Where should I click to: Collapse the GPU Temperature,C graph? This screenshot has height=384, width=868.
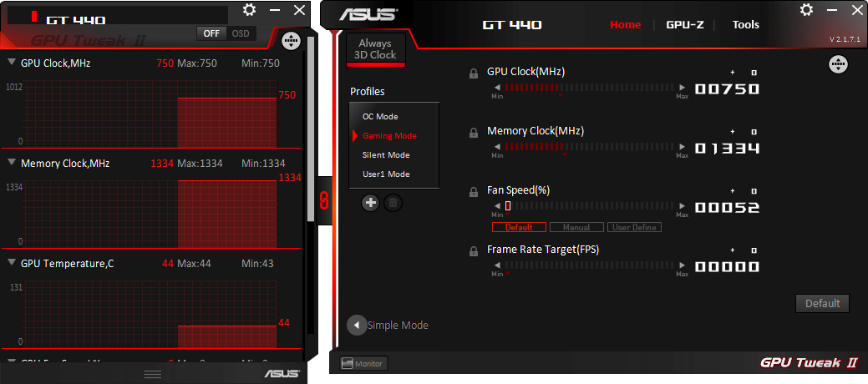click(12, 263)
